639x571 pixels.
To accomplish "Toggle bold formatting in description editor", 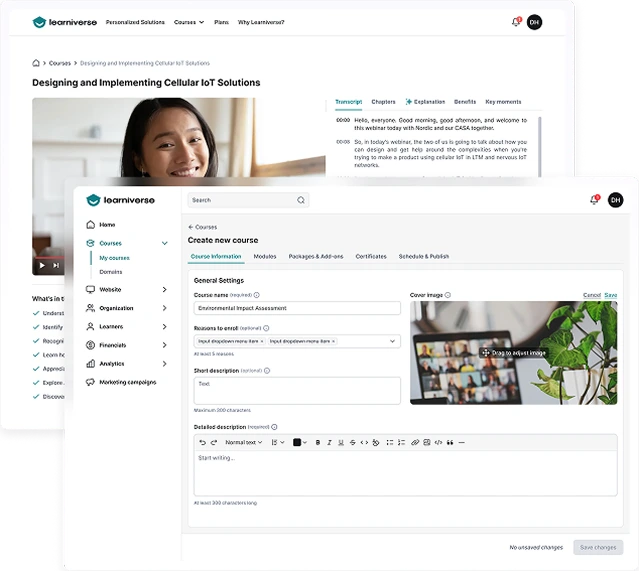I will 317,442.
